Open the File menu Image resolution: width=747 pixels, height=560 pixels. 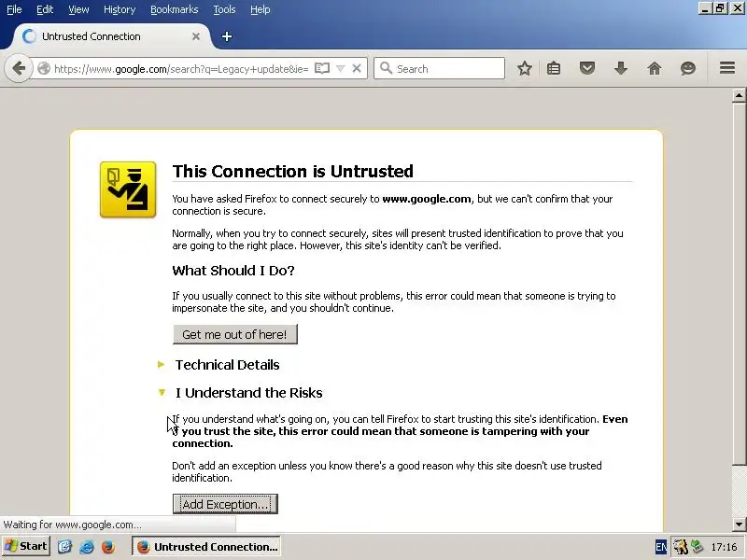pos(14,9)
